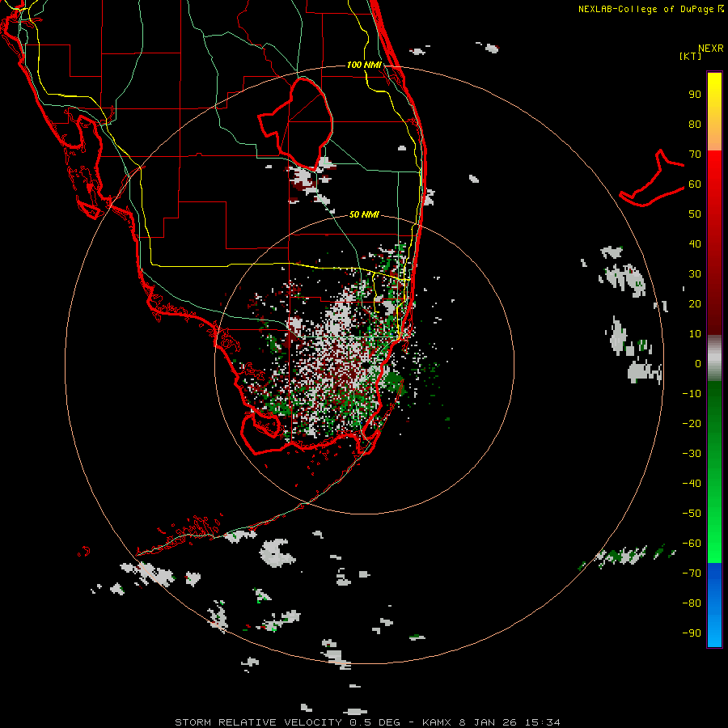728x728 pixels.
Task: Click the 80 value on velocity scale
Action: pyautogui.click(x=695, y=124)
